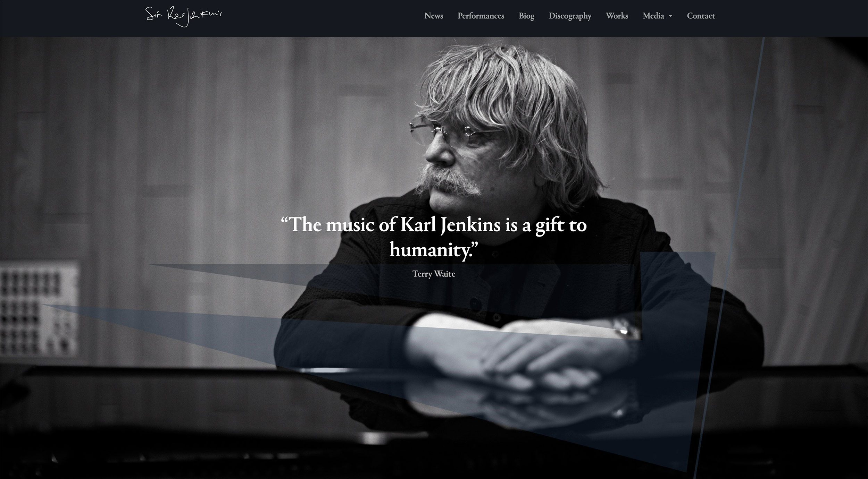868x479 pixels.
Task: Select the Works menu item
Action: 617,16
